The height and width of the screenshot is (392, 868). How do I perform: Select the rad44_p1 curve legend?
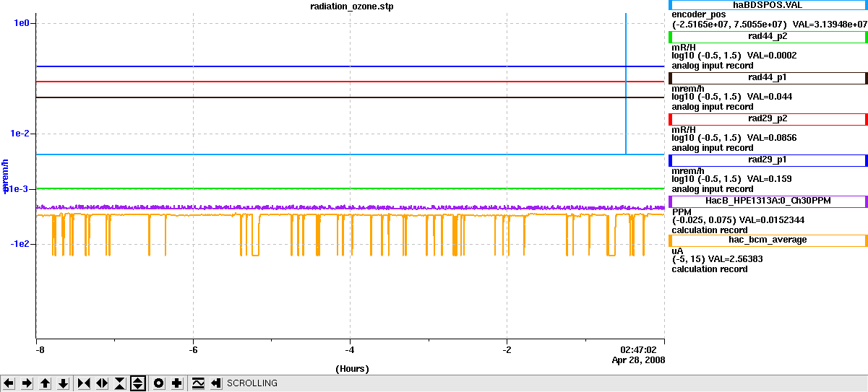tap(768, 77)
